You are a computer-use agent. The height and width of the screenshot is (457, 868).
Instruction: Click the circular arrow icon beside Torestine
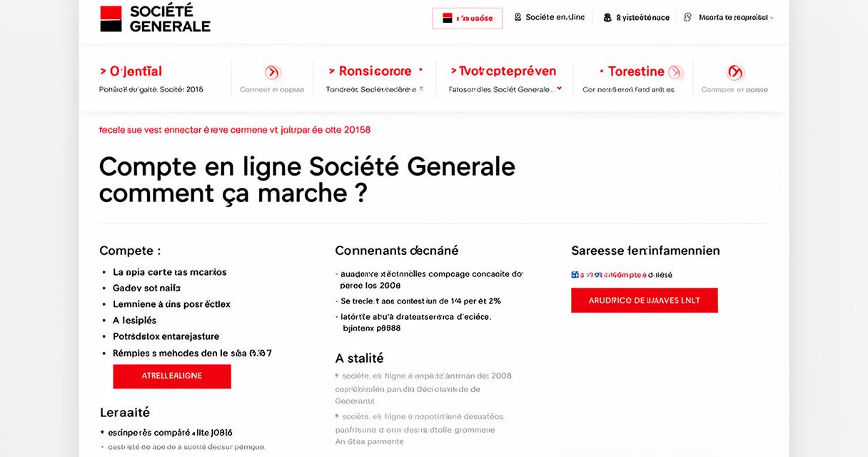click(675, 72)
